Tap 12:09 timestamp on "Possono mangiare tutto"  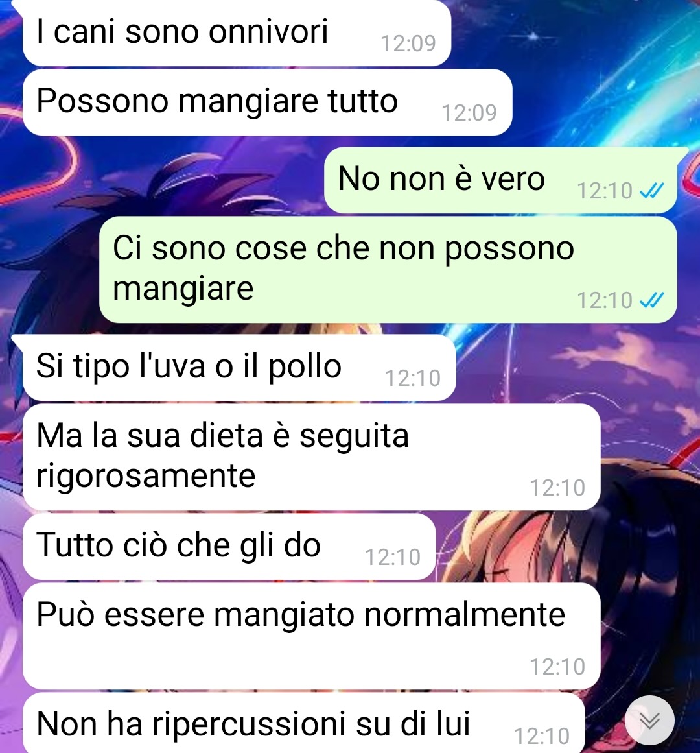pos(469,113)
